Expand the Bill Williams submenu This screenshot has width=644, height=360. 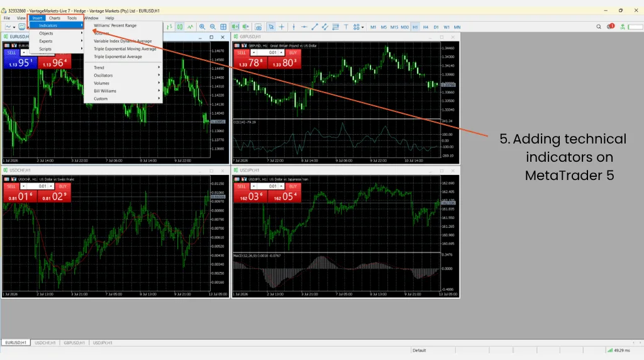123,91
